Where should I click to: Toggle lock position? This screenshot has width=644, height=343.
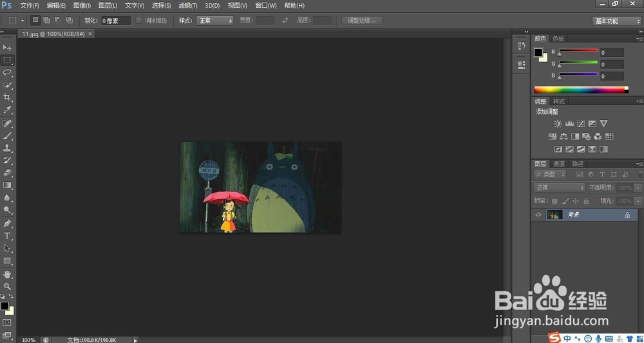click(x=575, y=201)
